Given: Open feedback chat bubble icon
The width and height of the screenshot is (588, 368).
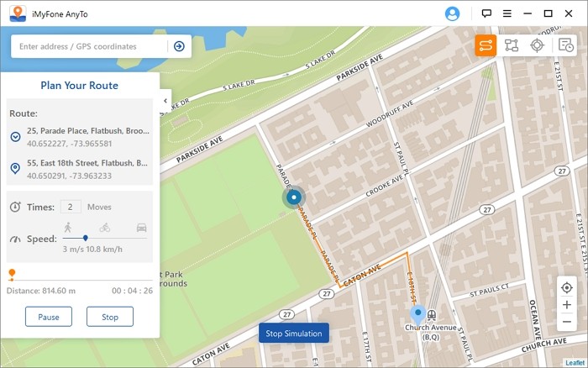Looking at the screenshot, I should click(486, 13).
